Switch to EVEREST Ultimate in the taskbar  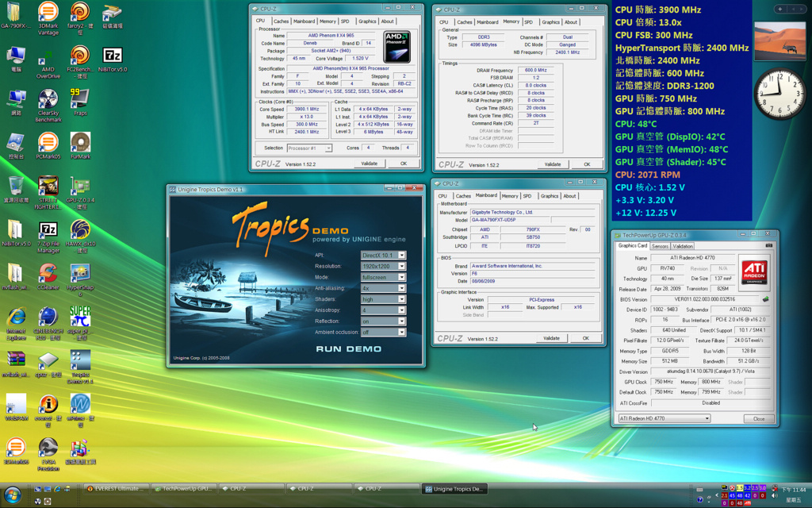(117, 488)
